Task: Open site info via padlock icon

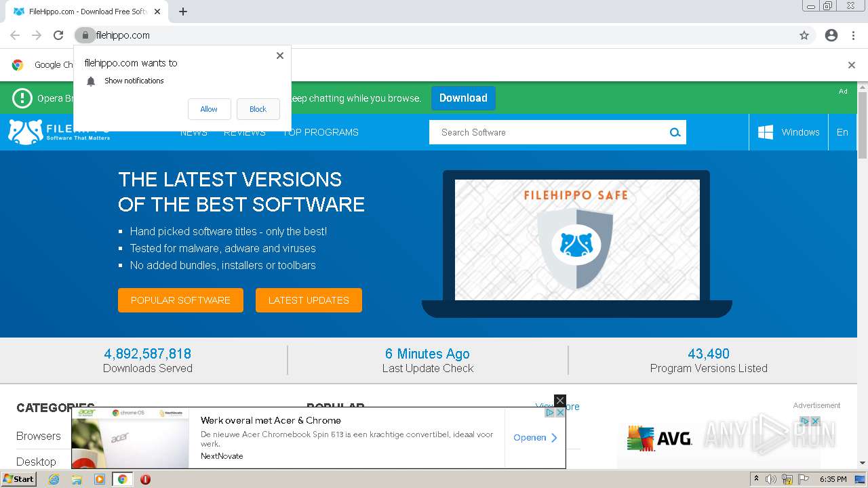Action: pos(85,35)
